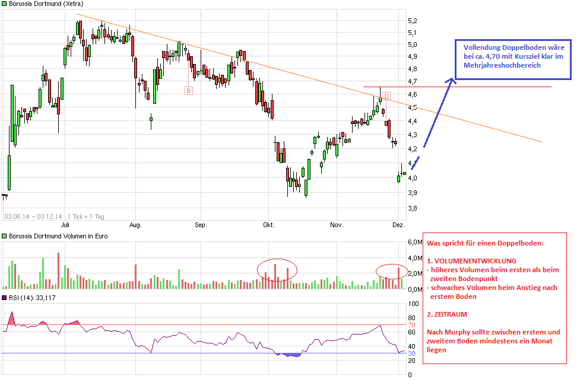Click the green legend square beside Borussia Dortmund (Xetra)

pos(4,4)
